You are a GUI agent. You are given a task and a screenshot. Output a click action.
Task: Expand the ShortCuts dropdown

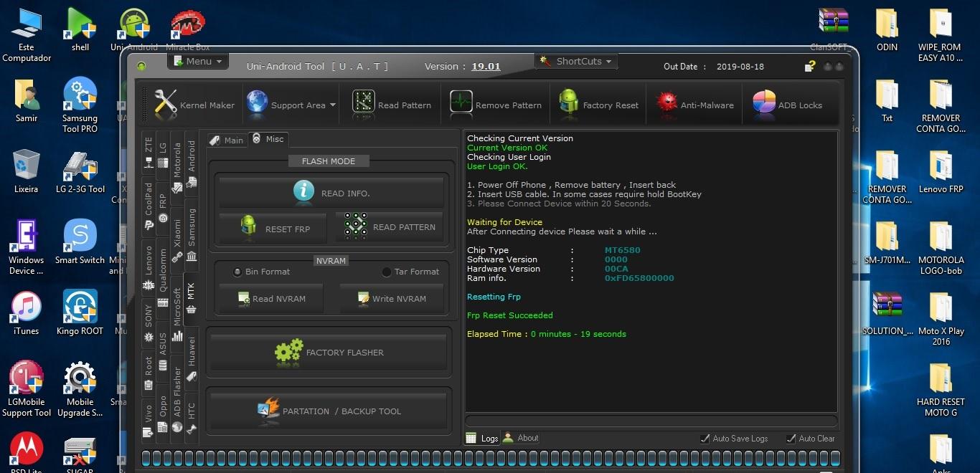(578, 61)
